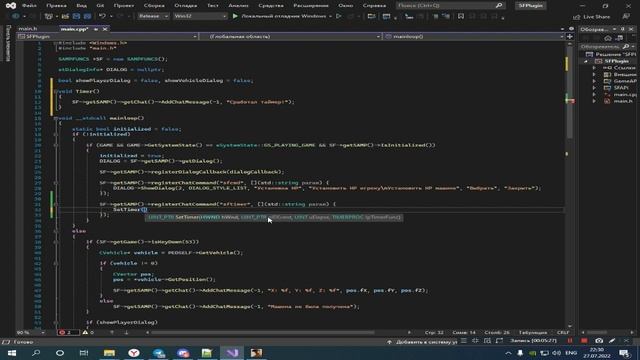Click the warnings count indicator
This screenshot has width=640, height=360.
pos(88,333)
